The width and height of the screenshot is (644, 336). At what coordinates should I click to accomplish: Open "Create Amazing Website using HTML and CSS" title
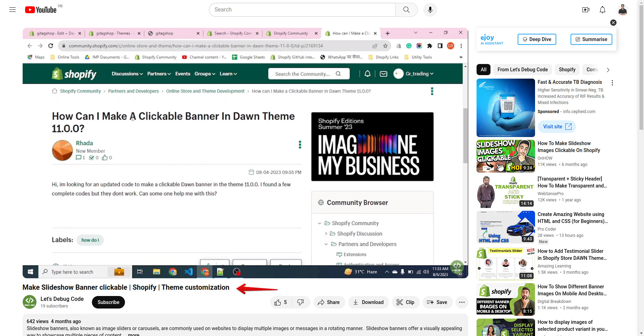pyautogui.click(x=573, y=218)
